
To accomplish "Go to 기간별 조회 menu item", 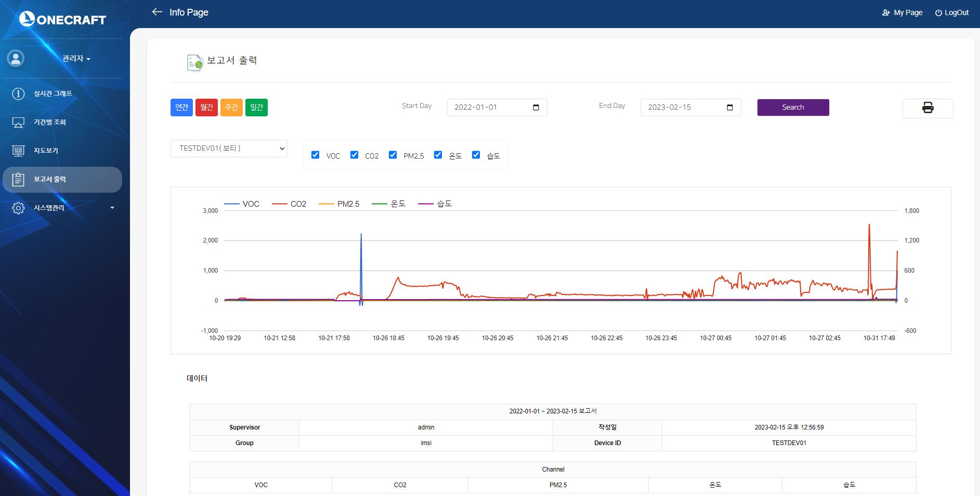I will (x=49, y=122).
